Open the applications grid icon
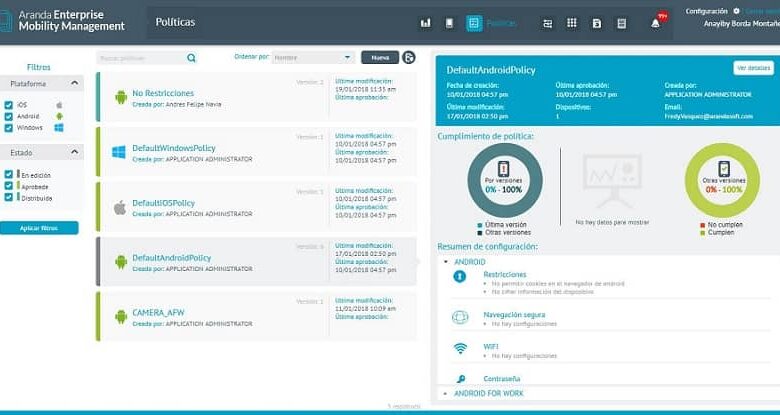The width and height of the screenshot is (780, 415). tap(572, 23)
